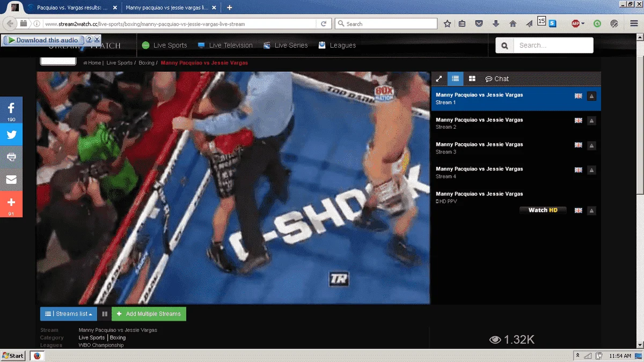Bookmark this page with star icon

click(x=448, y=24)
